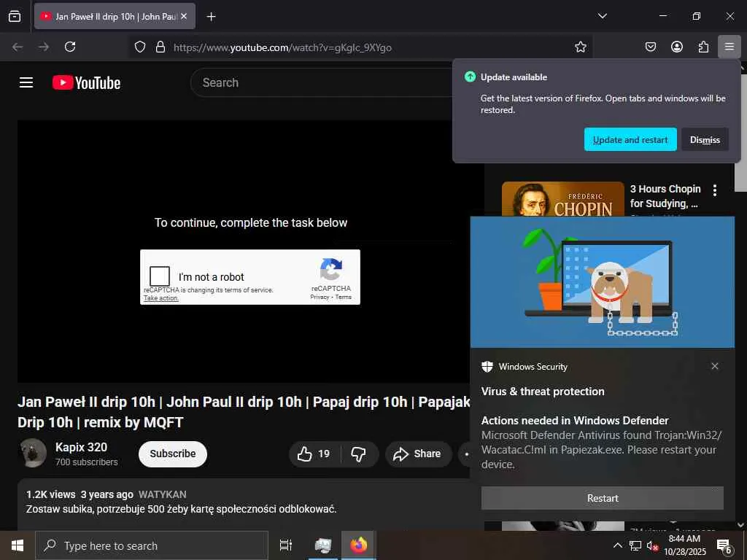747x560 pixels.
Task: Click Update and restart Firefox
Action: coord(630,139)
